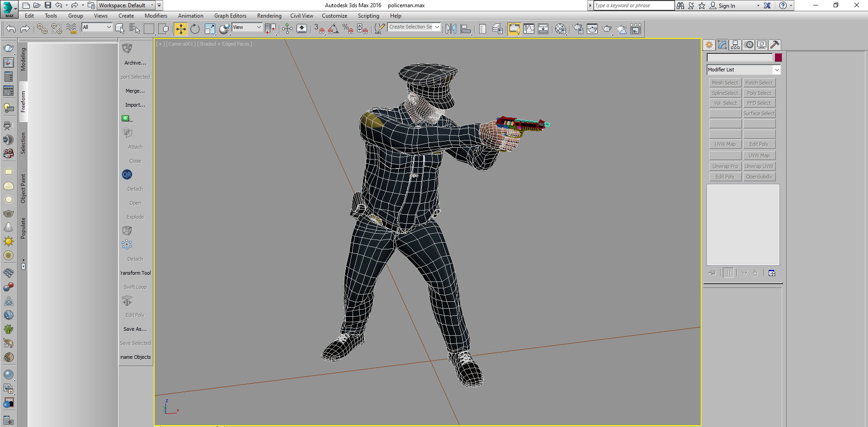The image size is (868, 427).
Task: Open the Modifier List dropdown
Action: (x=776, y=70)
